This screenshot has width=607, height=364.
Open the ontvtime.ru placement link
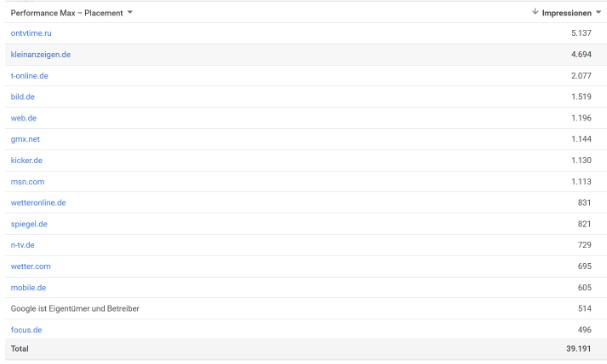[x=31, y=33]
